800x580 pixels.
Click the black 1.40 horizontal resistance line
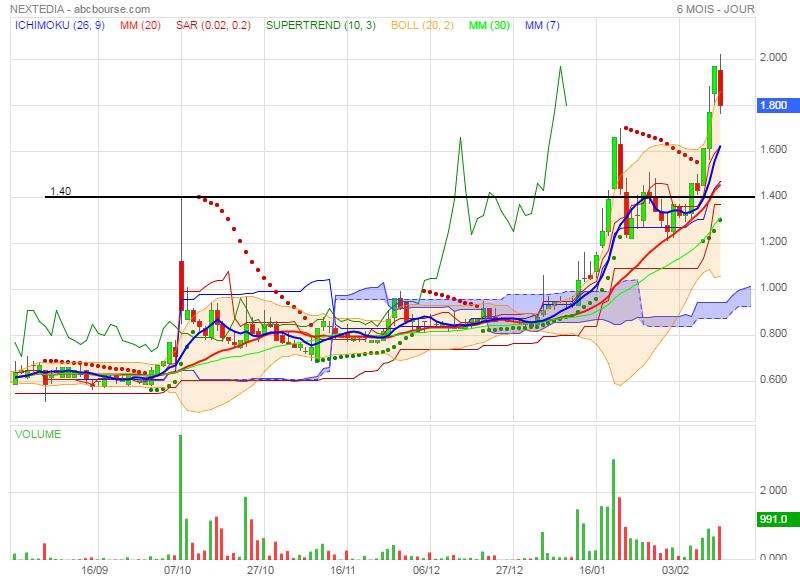tap(400, 197)
